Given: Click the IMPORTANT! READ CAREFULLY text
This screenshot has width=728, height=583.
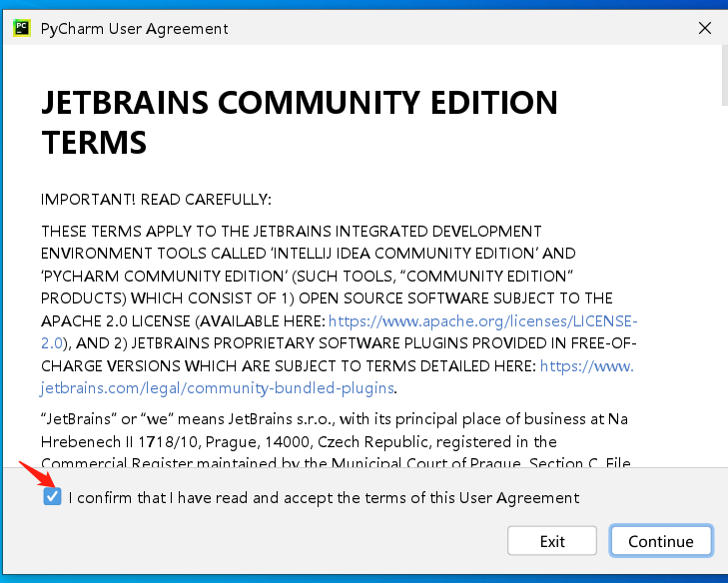Looking at the screenshot, I should [156, 200].
